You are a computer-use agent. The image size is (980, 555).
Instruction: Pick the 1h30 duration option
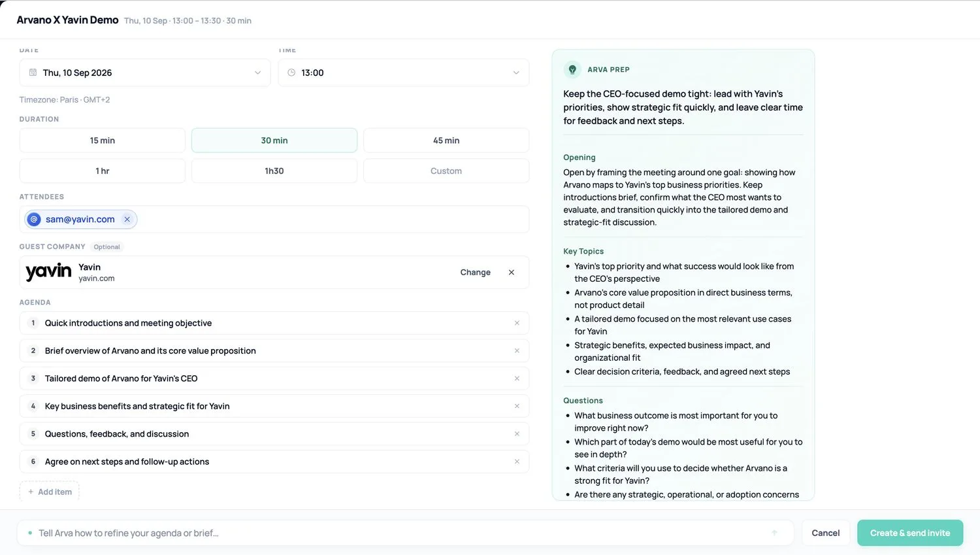(x=274, y=171)
